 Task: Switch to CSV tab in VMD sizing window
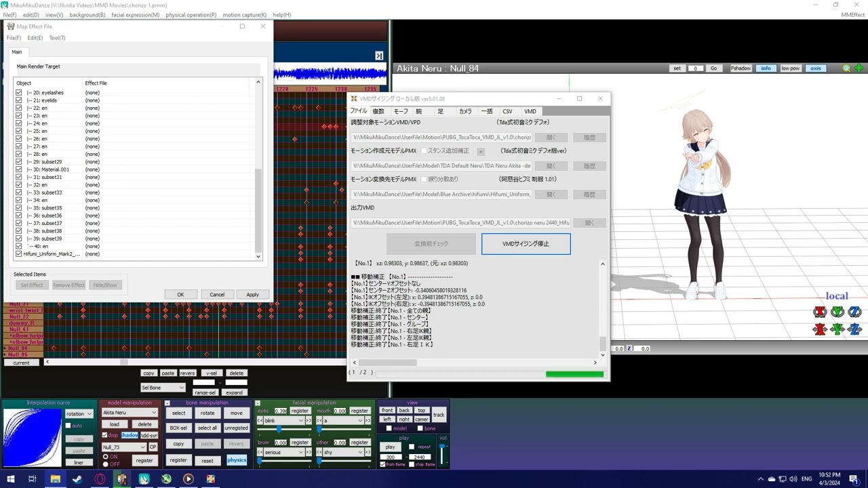pos(507,111)
